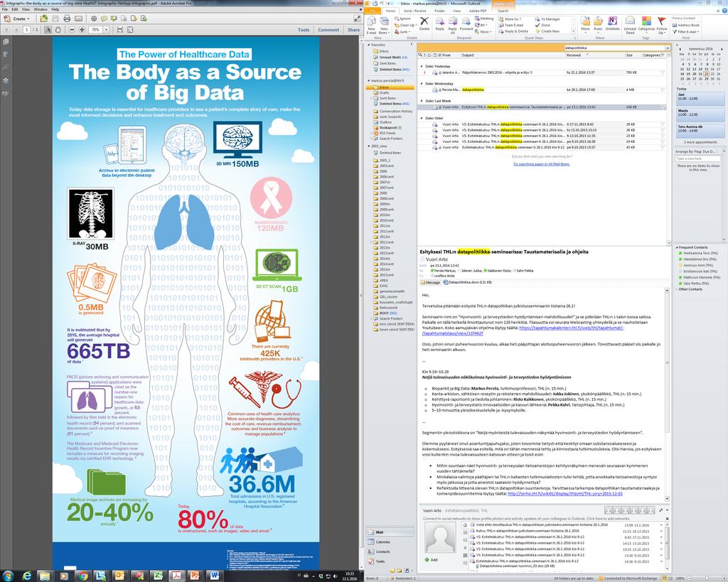The image size is (728, 582).
Task: Mark message Unread/Read
Action: click(x=630, y=25)
